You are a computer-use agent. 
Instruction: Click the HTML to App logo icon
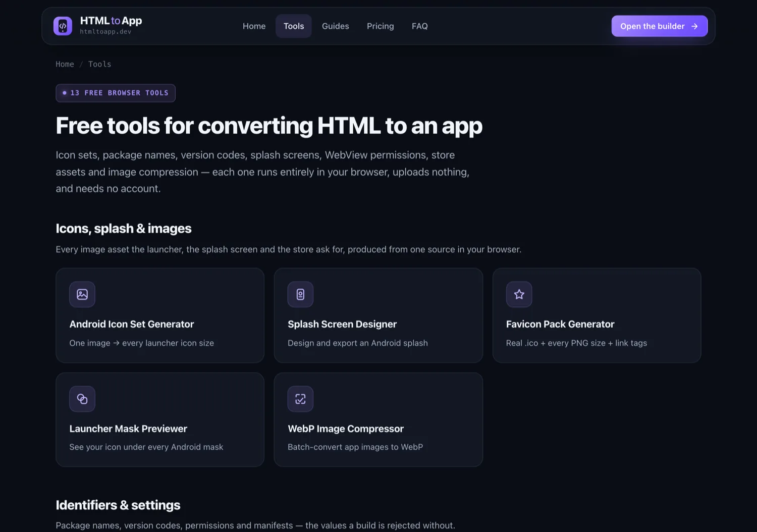[63, 26]
